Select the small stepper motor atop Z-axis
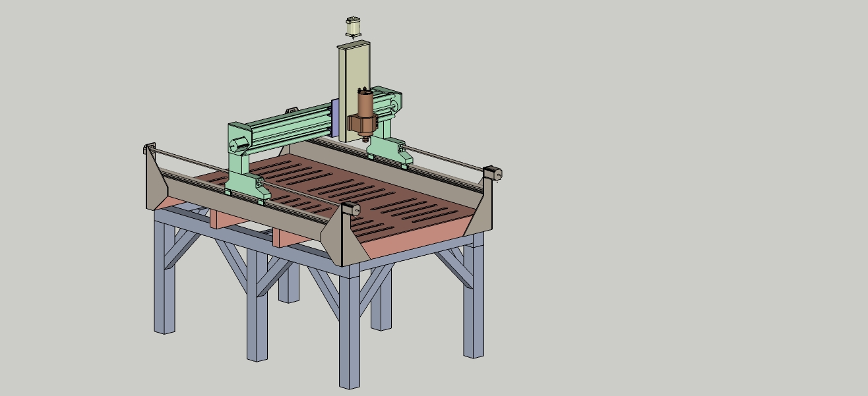 tap(354, 27)
